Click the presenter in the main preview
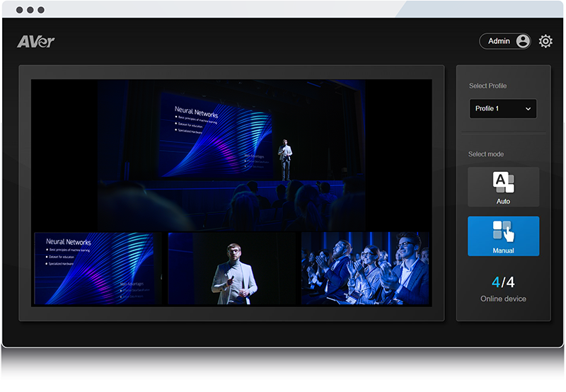566x392 pixels. 285,159
